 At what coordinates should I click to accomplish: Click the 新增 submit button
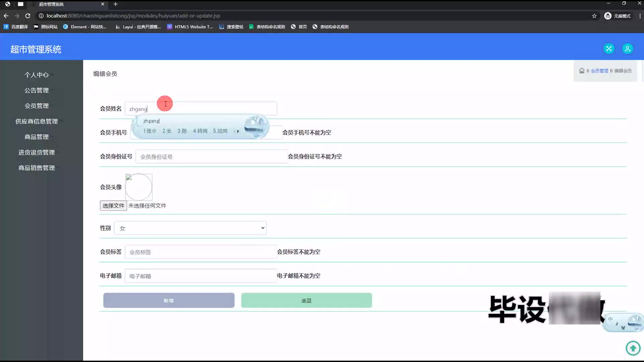[x=169, y=300]
